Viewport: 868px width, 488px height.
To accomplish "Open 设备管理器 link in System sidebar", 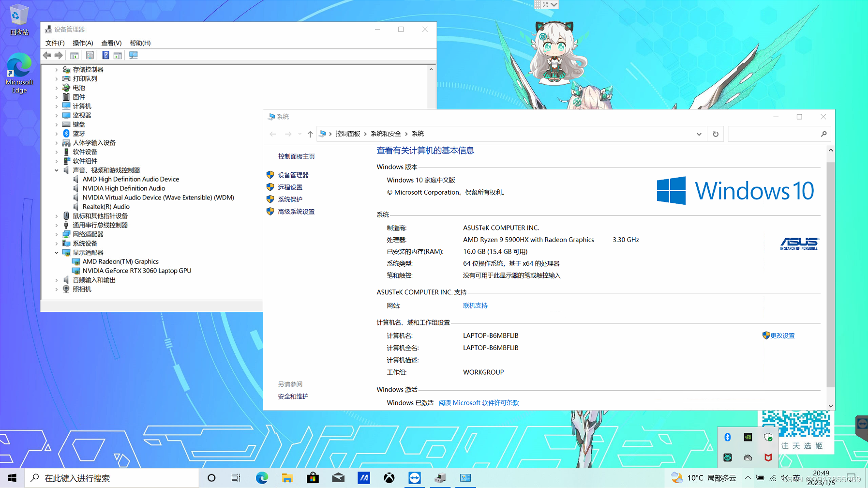I will (x=293, y=175).
